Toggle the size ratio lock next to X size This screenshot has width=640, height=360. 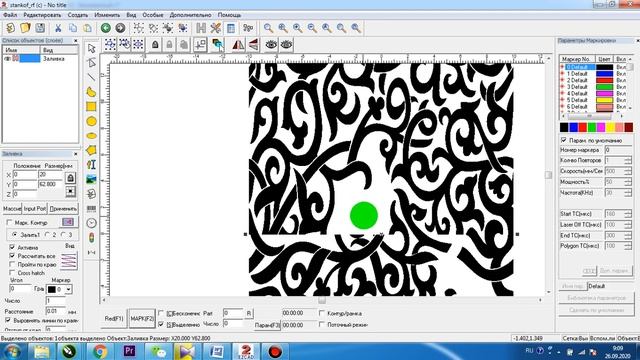(70, 178)
